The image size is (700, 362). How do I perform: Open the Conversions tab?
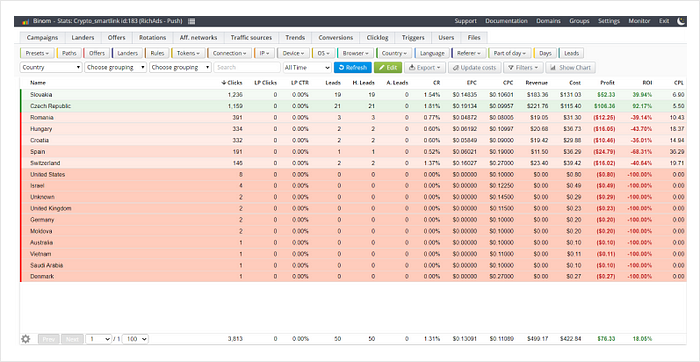[336, 37]
